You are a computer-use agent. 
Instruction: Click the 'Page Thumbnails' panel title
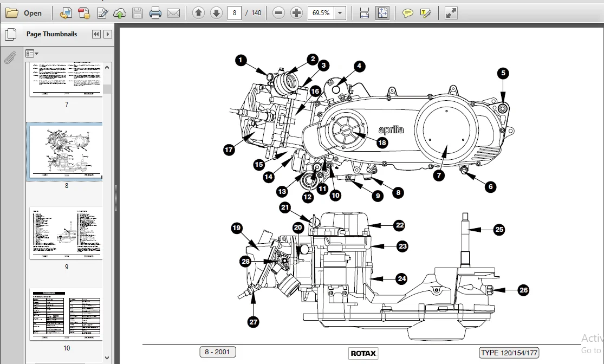(51, 34)
